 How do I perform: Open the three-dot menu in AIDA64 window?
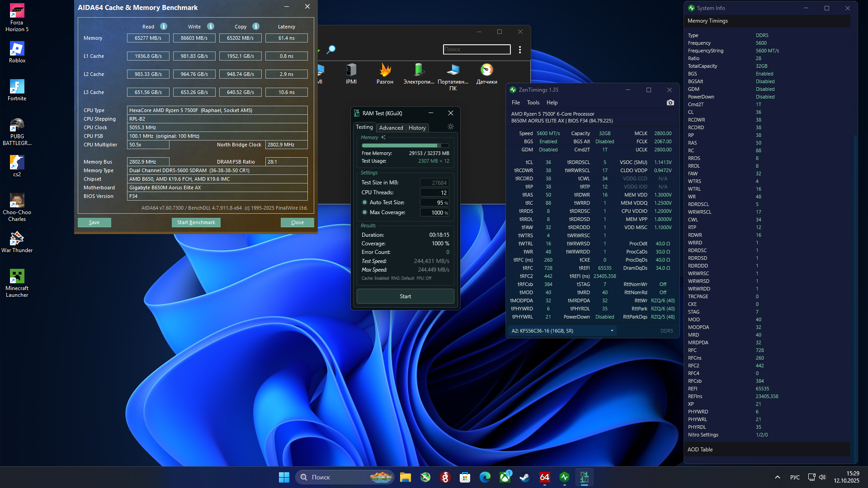[x=520, y=50]
